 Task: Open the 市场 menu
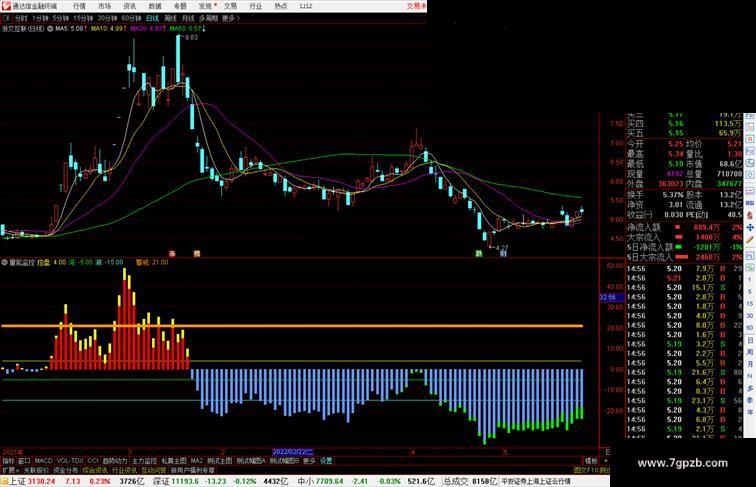coord(104,6)
